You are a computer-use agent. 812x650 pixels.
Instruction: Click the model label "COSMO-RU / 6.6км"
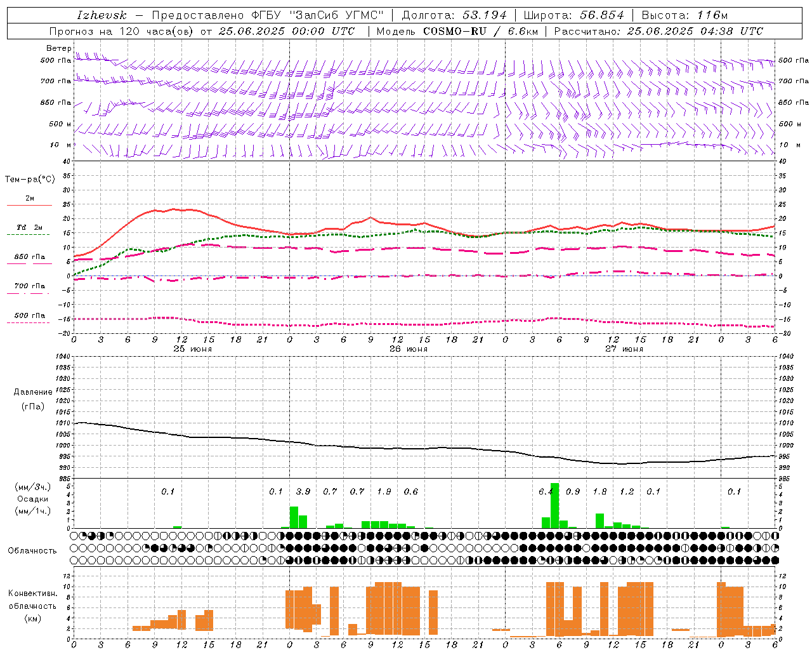coord(480,31)
